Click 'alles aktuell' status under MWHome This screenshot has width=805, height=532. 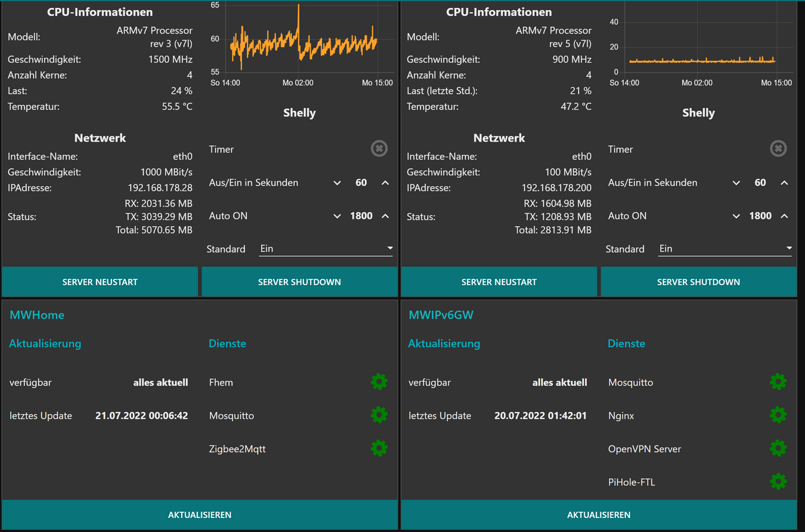point(161,382)
